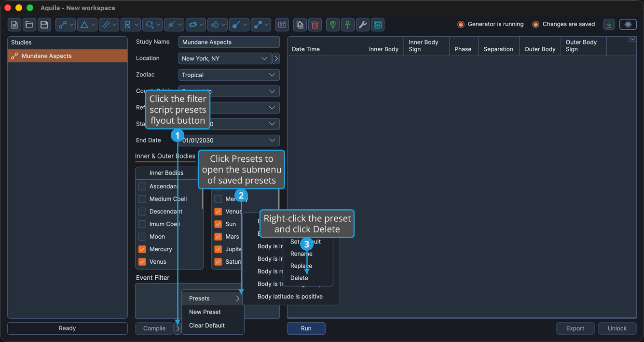Click the Inner Bodies list scrollbar
Viewport: 644px width, 342px height.
[202, 198]
